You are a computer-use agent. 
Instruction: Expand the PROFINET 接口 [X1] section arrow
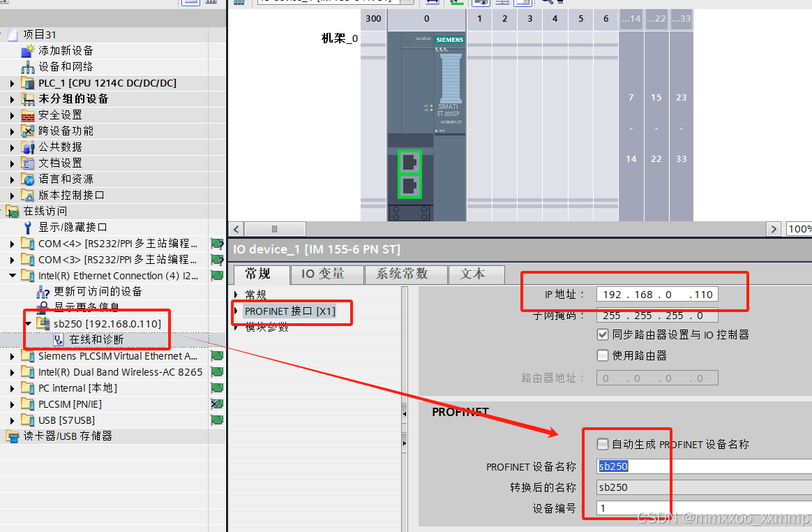click(236, 311)
